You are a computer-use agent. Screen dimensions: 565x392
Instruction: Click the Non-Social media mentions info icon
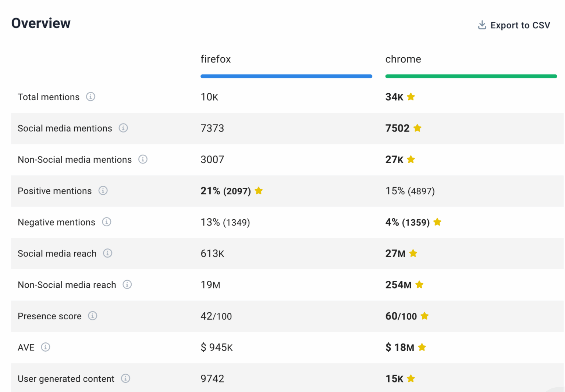point(143,159)
